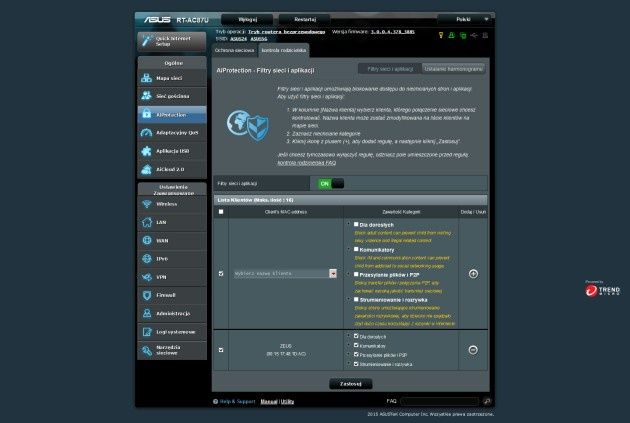Uncheck Dla dorosłych in ZEUS row

(x=356, y=336)
